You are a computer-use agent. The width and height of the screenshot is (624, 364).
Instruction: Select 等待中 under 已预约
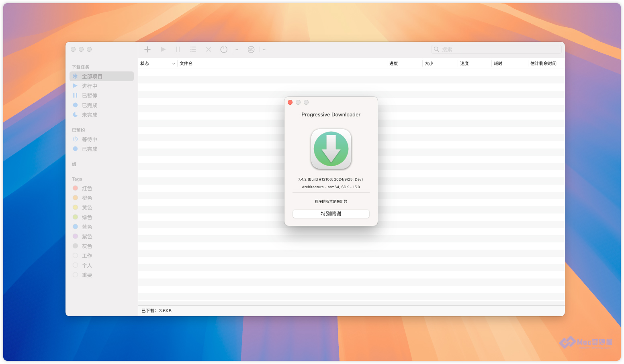tap(102, 139)
